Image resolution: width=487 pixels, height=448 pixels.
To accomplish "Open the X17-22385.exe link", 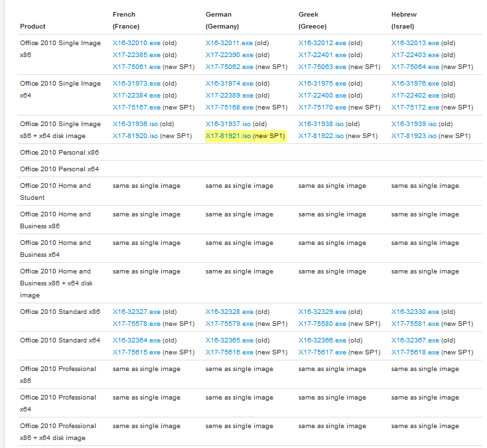I will pyautogui.click(x=137, y=55).
